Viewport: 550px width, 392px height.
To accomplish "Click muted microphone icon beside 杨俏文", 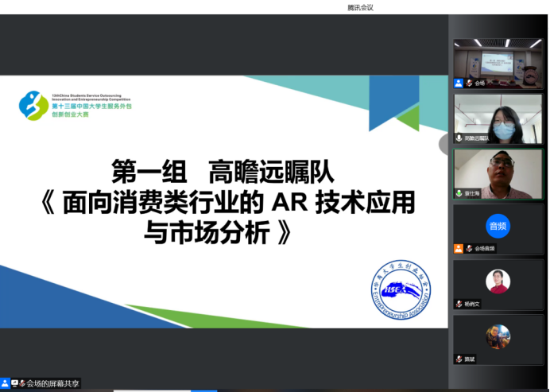I will (459, 304).
